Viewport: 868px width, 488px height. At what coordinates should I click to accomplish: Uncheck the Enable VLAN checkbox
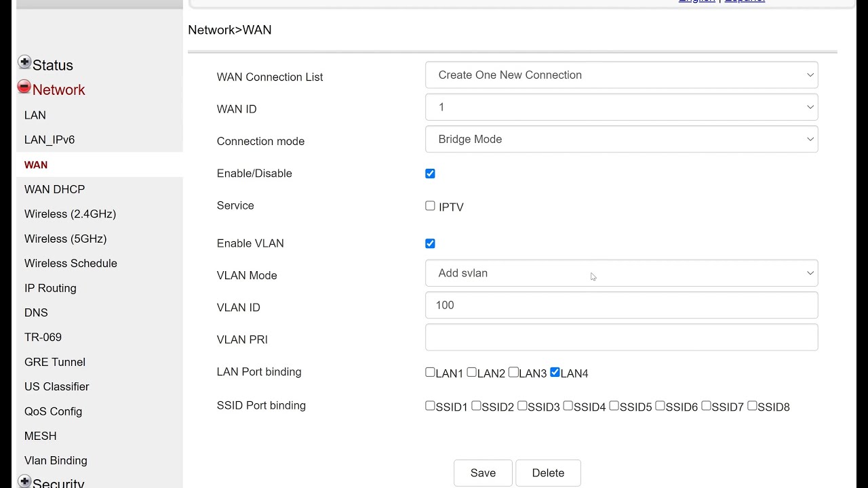click(x=430, y=243)
